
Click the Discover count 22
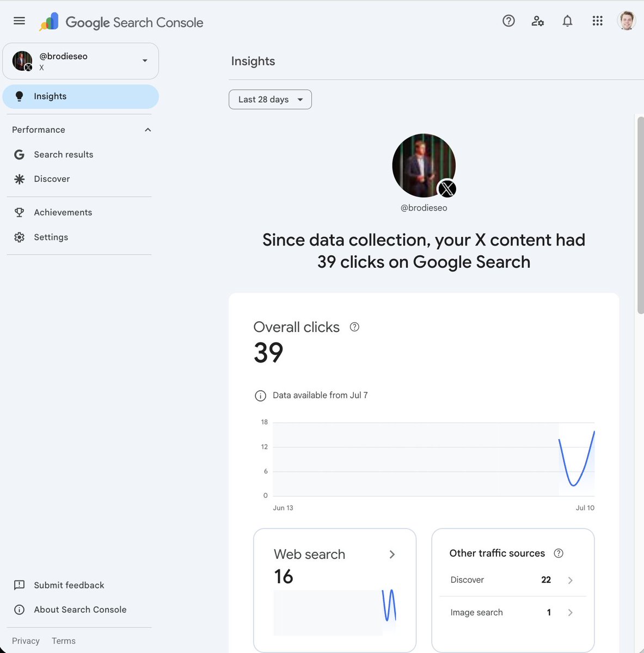tap(546, 580)
